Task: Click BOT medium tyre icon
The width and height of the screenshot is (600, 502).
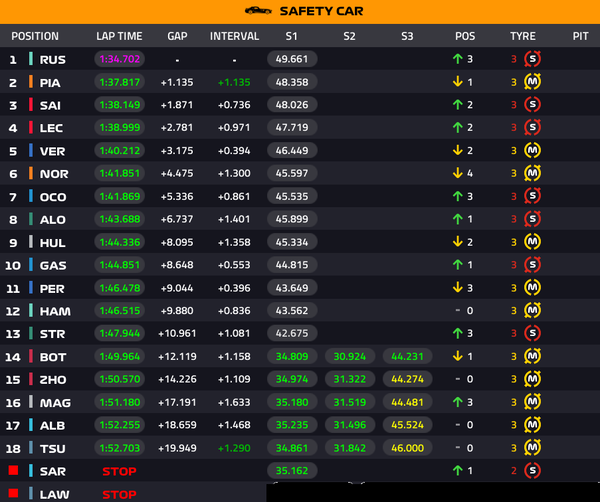Action: (x=532, y=356)
